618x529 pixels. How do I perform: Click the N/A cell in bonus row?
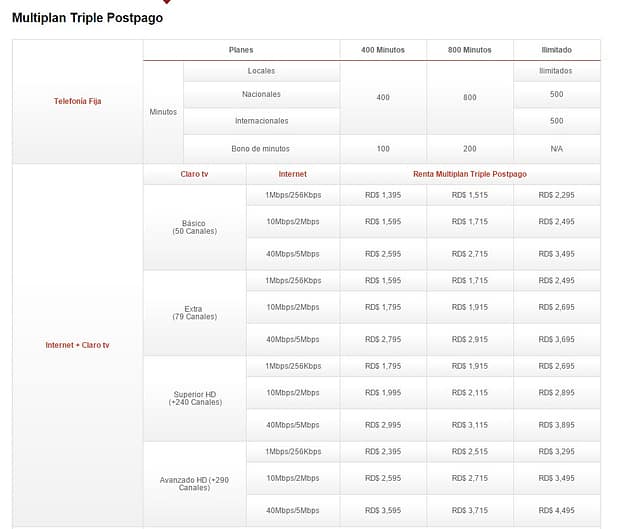556,148
